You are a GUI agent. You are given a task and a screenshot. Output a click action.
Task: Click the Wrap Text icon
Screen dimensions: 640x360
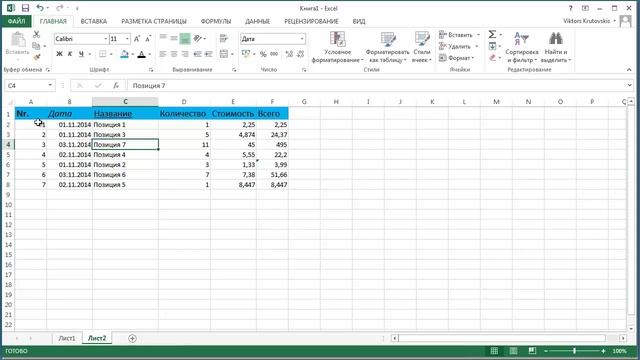(x=224, y=39)
